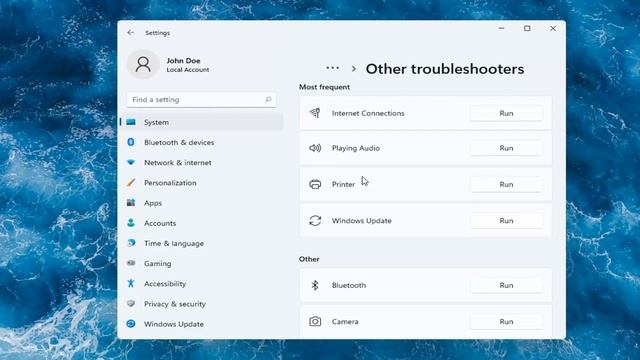640x360 pixels.
Task: Open Bluetooth & devices settings
Action: pyautogui.click(x=201, y=142)
